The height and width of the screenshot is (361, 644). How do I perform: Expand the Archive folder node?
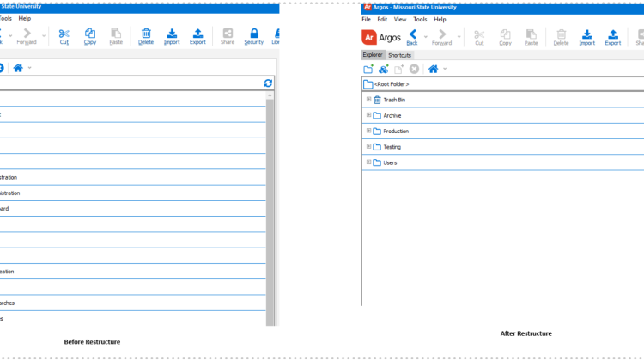click(368, 115)
